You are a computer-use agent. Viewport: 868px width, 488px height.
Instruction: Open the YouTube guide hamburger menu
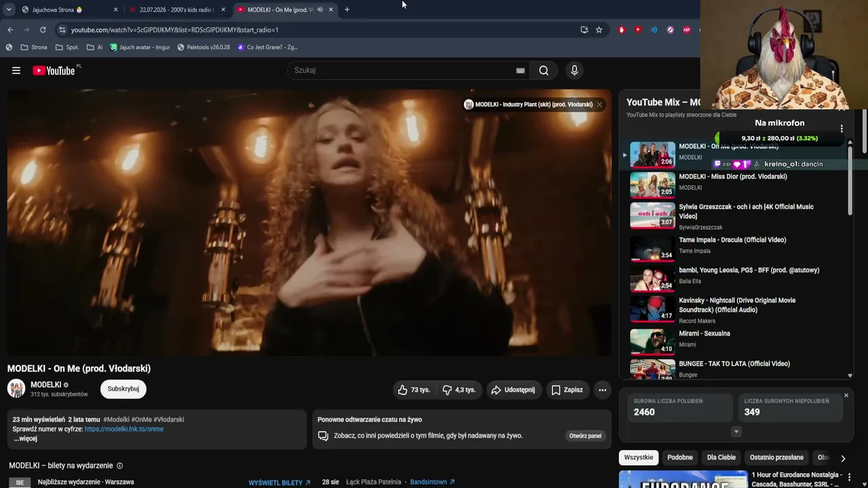(16, 70)
